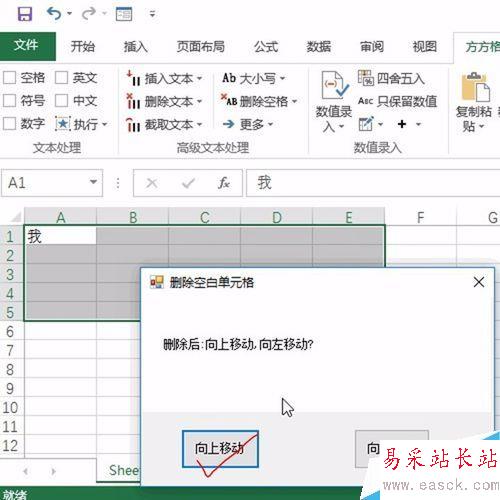Image resolution: width=500 pixels, height=500 pixels.
Task: Close the 删除空白单元格 dialog
Action: pyautogui.click(x=479, y=282)
